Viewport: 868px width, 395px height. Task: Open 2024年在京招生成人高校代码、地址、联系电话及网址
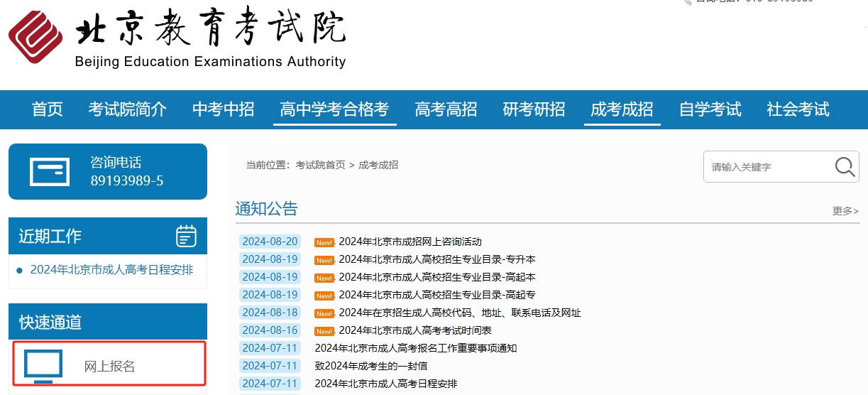460,313
